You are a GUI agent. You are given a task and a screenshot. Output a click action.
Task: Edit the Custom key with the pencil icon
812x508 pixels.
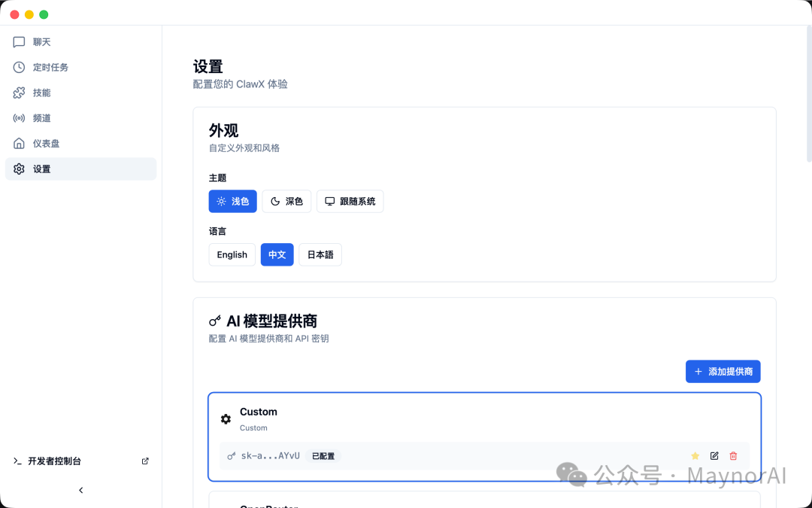(714, 456)
